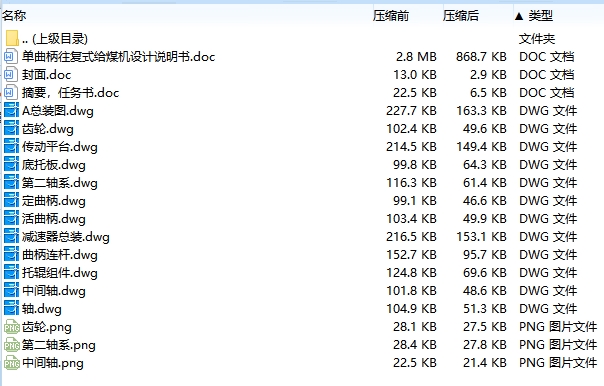This screenshot has width=604, height=386.
Task: Click the 13.0 KB size cell
Action: pyautogui.click(x=415, y=75)
